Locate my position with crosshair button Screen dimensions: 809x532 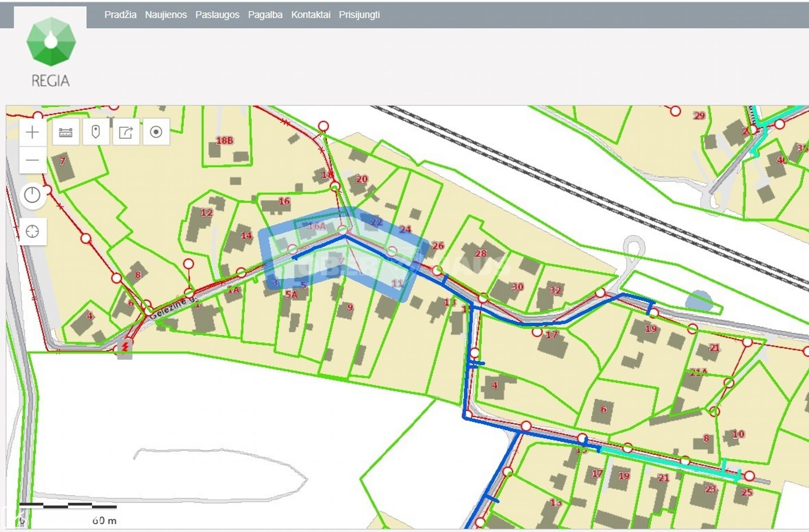point(32,232)
